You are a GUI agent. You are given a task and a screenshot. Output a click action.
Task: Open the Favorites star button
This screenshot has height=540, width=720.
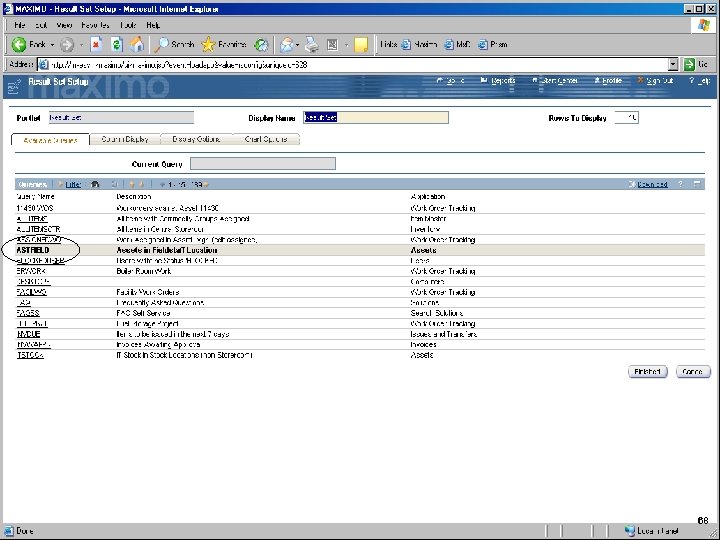(224, 45)
